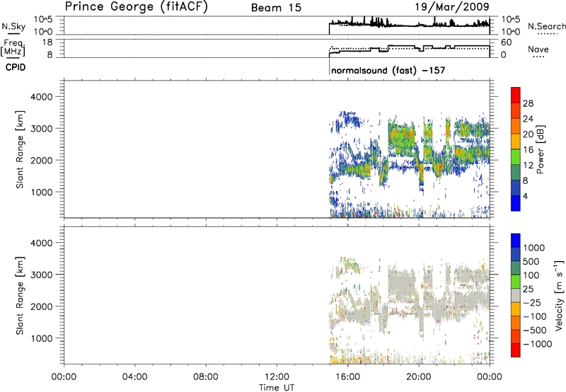Click the 'N.Search' legend label

[546, 26]
